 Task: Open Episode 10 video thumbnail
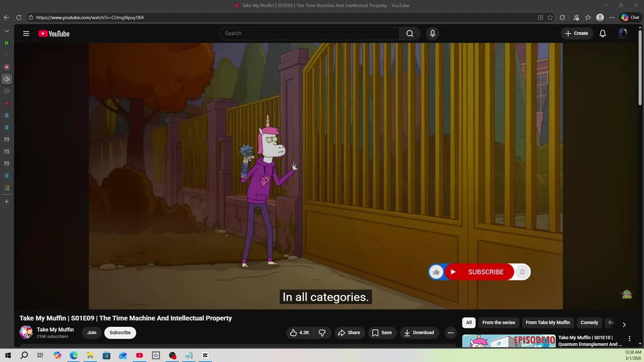(509, 341)
